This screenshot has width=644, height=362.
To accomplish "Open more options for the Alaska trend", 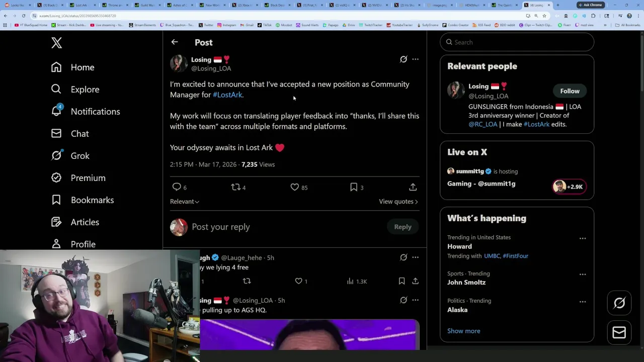I will click(x=583, y=302).
